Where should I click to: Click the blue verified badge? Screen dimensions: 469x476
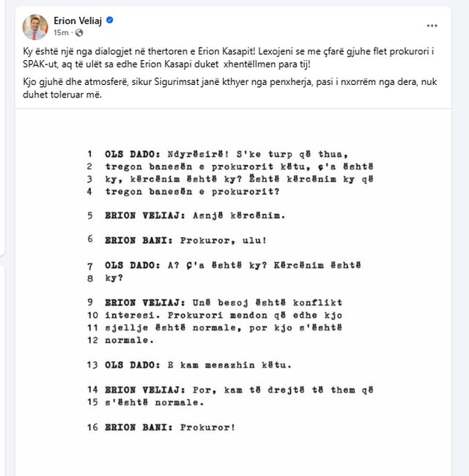pyautogui.click(x=110, y=21)
